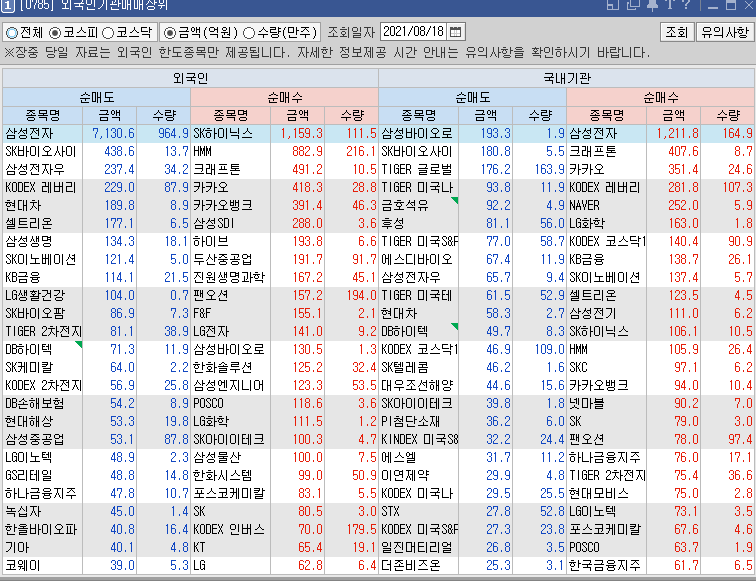The height and width of the screenshot is (581, 756).
Task: Select 한국금융지주 row
Action: [605, 566]
